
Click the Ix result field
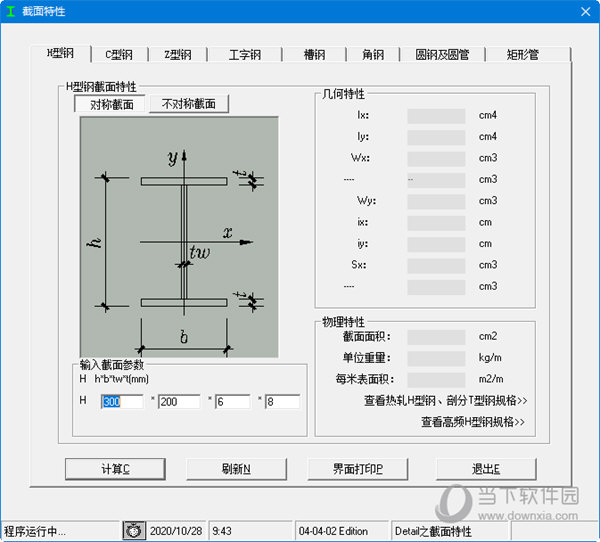436,116
